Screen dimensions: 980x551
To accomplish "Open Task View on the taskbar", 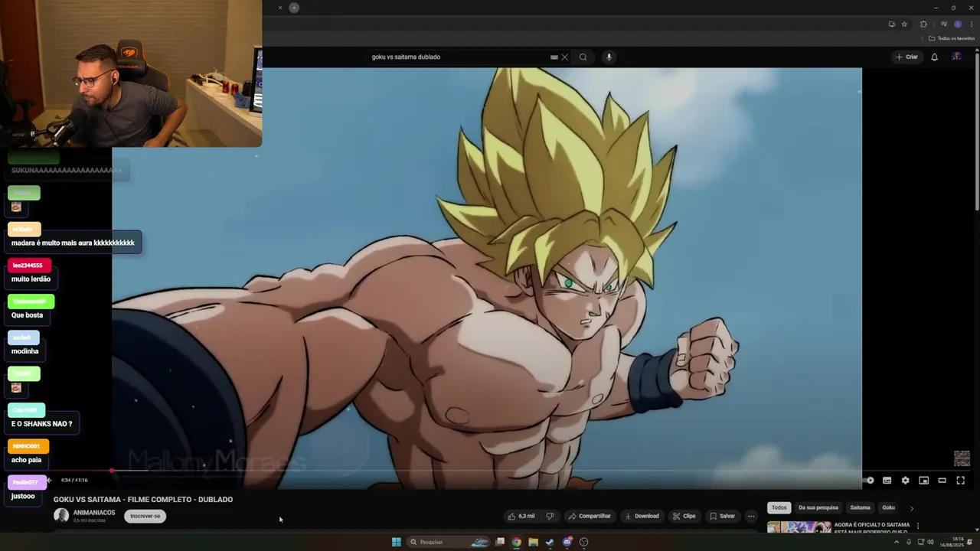I will pyautogui.click(x=500, y=542).
